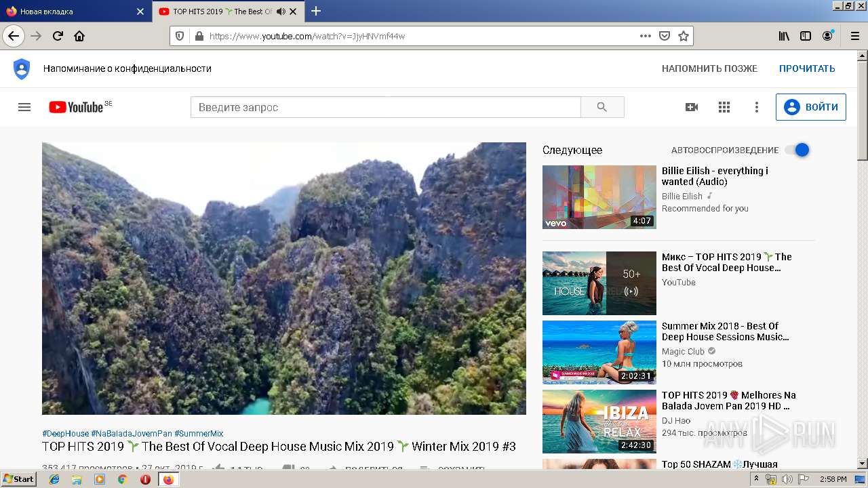Open Windows Explorer folder from taskbar

coord(77,479)
